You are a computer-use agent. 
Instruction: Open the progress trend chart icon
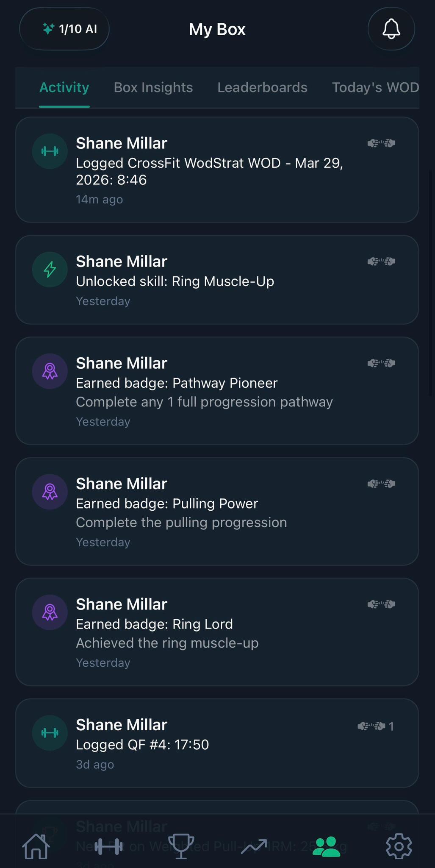(254, 846)
